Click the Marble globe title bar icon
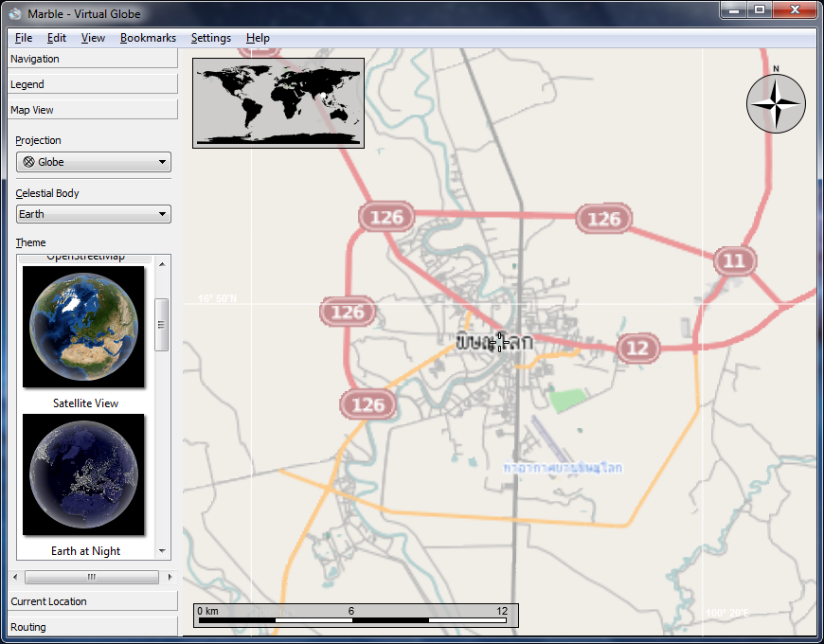The width and height of the screenshot is (824, 644). [x=15, y=14]
